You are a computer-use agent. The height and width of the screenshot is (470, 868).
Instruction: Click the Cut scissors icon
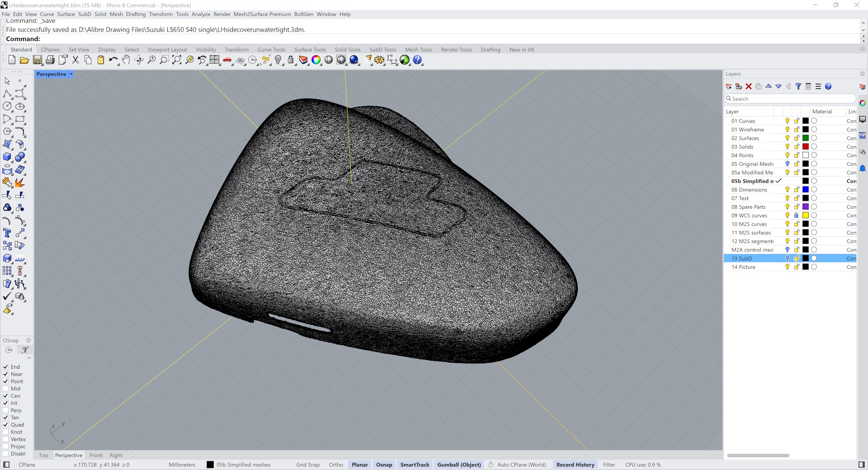(x=75, y=60)
